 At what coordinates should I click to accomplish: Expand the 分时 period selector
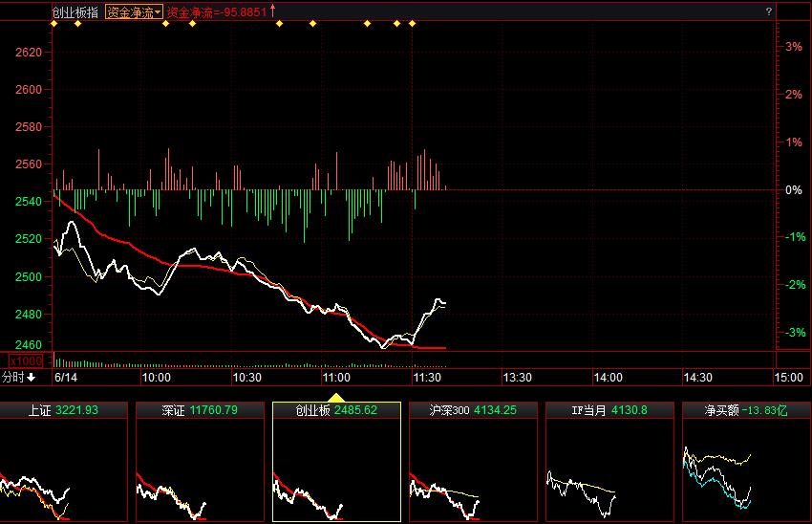(19, 378)
